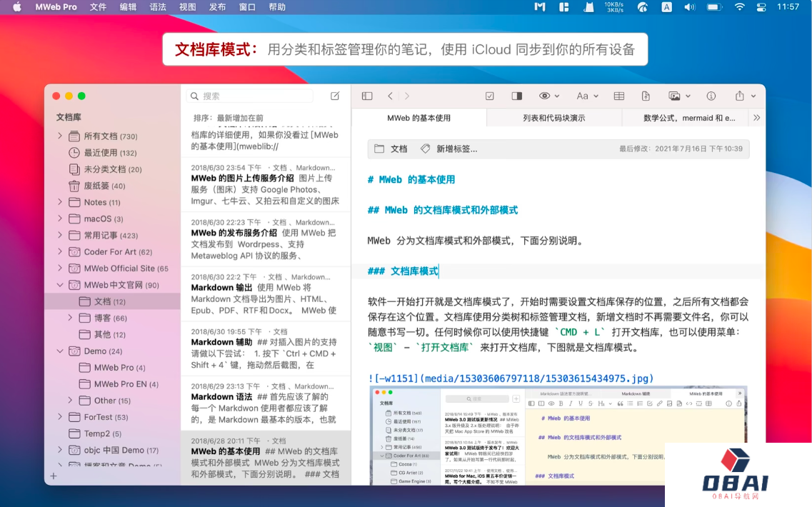The height and width of the screenshot is (507, 812).
Task: Open the 发布 menu in menu bar
Action: [x=217, y=7]
